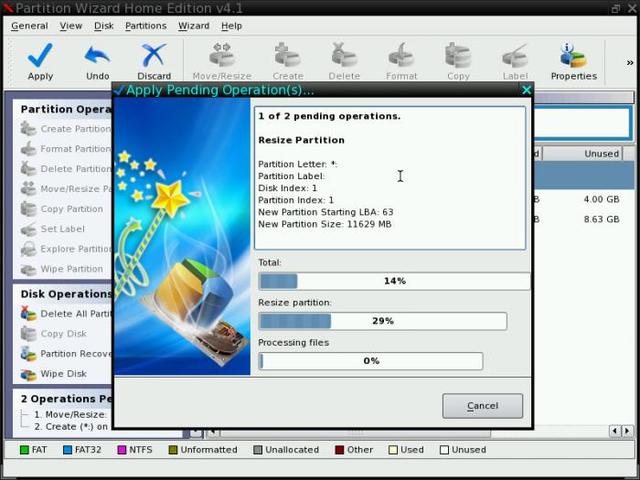The height and width of the screenshot is (480, 640).
Task: Click the 8.63 GB unused value
Action: tap(601, 219)
